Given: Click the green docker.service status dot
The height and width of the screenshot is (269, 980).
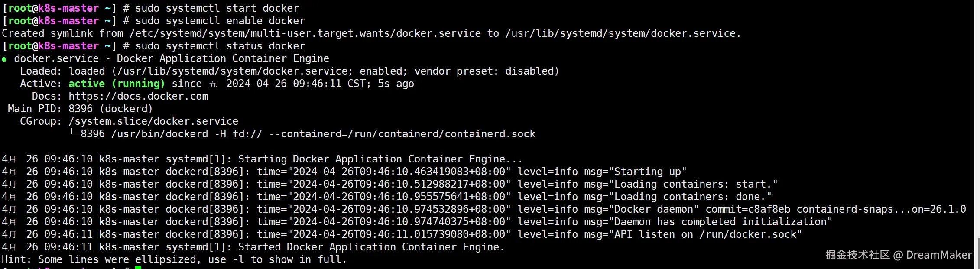Looking at the screenshot, I should coord(4,59).
